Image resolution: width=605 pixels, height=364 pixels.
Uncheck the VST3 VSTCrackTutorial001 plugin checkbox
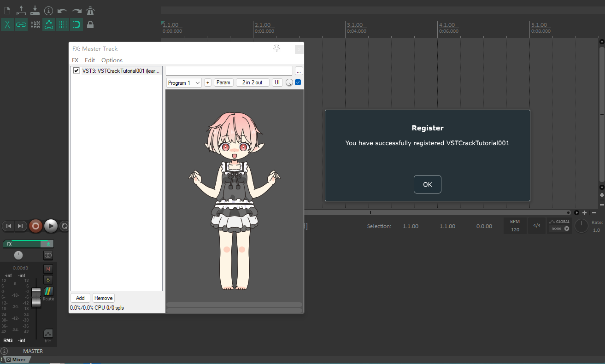[76, 71]
